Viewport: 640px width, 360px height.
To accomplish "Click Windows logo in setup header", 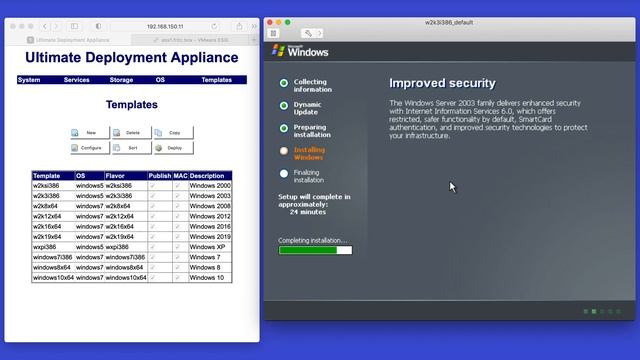I will click(300, 51).
